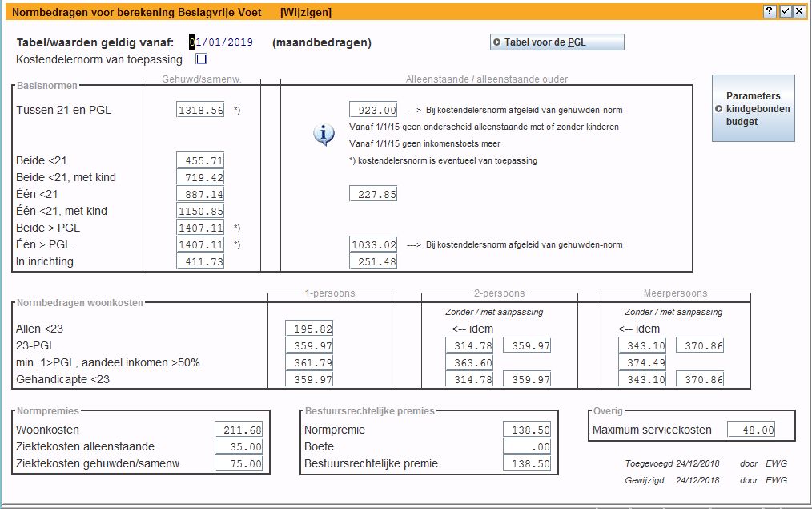Click Gehandicapte <23 Meerpersoons field 343.10
Screen dimensions: 812x509
642,379
